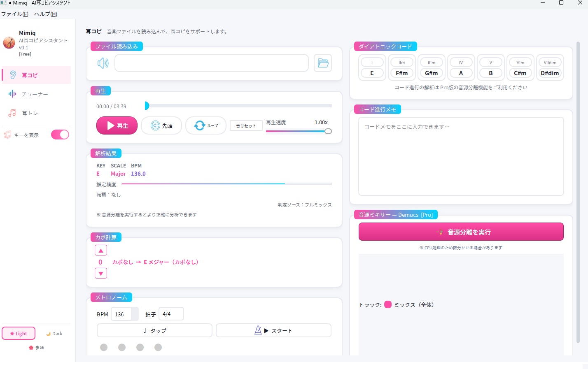
Task: Click the key display icon in sidebar
Action: pos(7,135)
